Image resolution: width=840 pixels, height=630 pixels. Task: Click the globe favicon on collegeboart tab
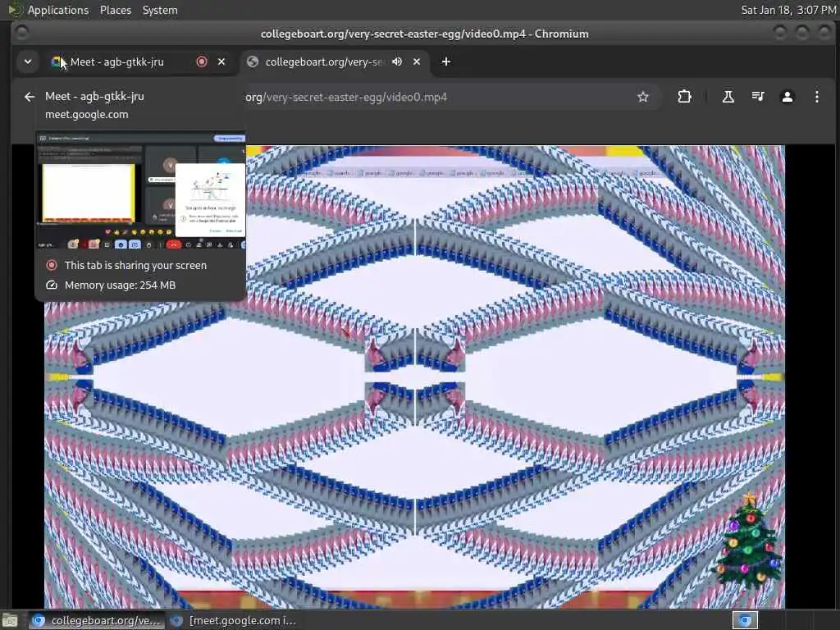coord(253,62)
